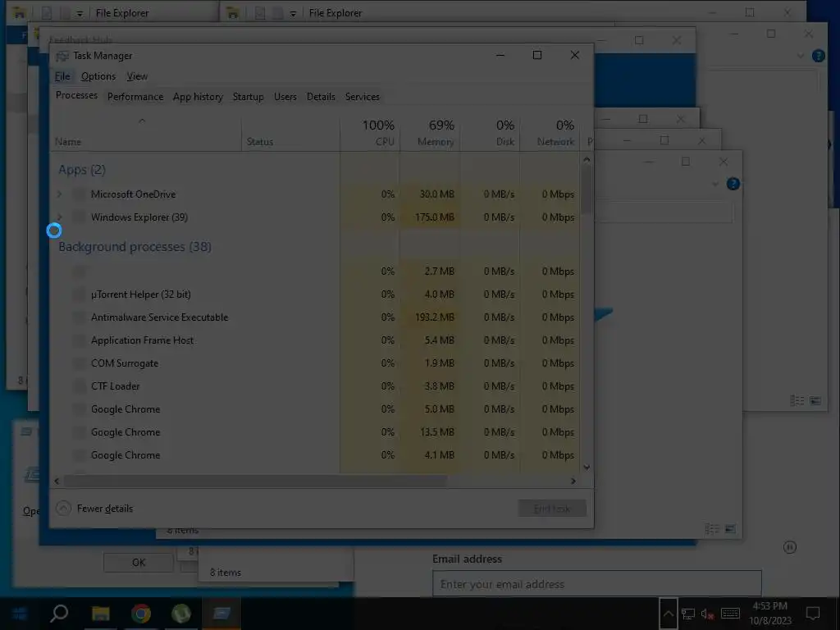Viewport: 840px width, 630px height.
Task: Sort processes by Status column header
Action: (x=291, y=132)
